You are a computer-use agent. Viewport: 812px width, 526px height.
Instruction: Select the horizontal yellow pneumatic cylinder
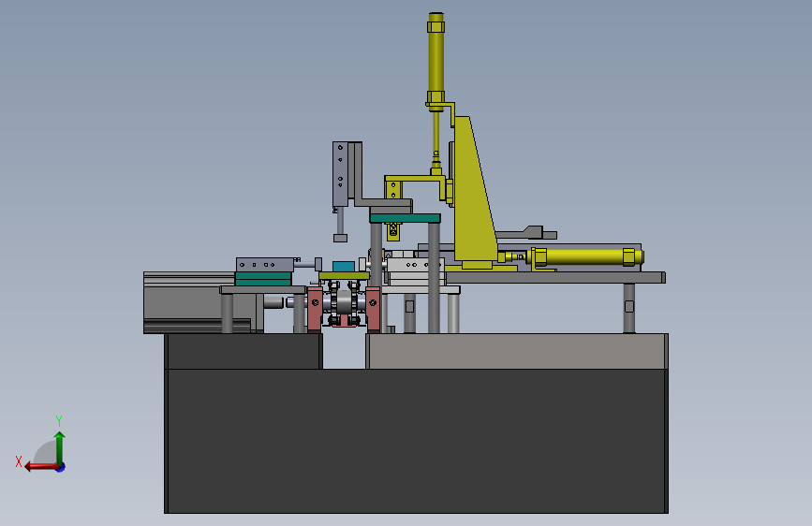click(x=584, y=257)
